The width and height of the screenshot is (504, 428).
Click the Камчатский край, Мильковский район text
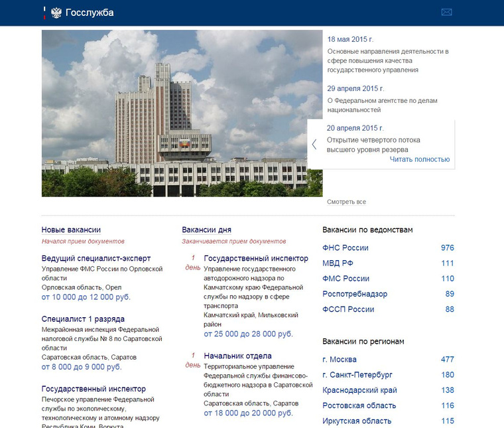coord(251,319)
